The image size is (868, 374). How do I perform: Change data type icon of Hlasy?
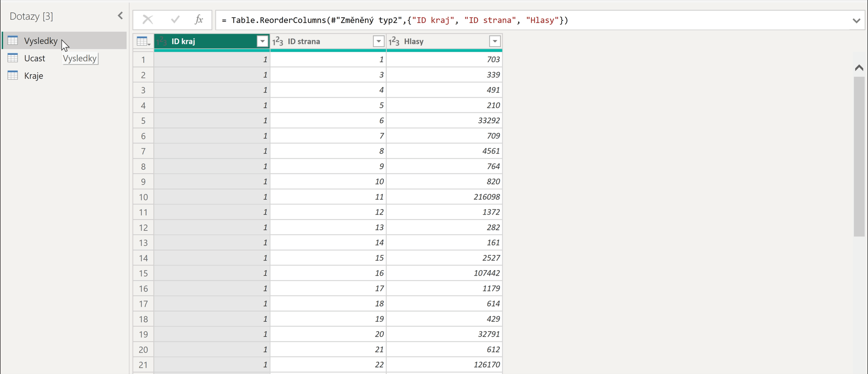[x=394, y=41]
